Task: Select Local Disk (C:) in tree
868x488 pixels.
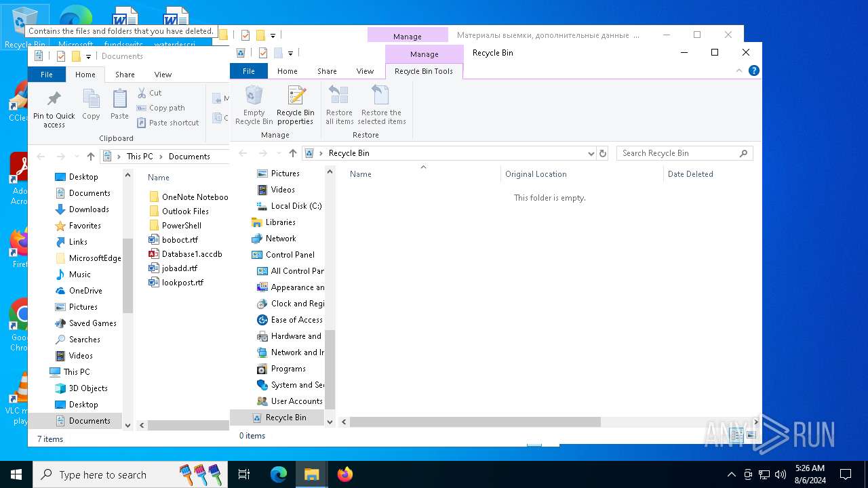Action: click(x=290, y=206)
